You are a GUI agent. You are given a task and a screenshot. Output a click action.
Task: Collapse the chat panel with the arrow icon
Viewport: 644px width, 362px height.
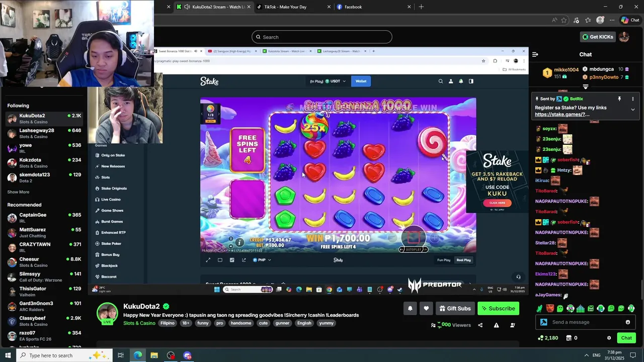535,54
